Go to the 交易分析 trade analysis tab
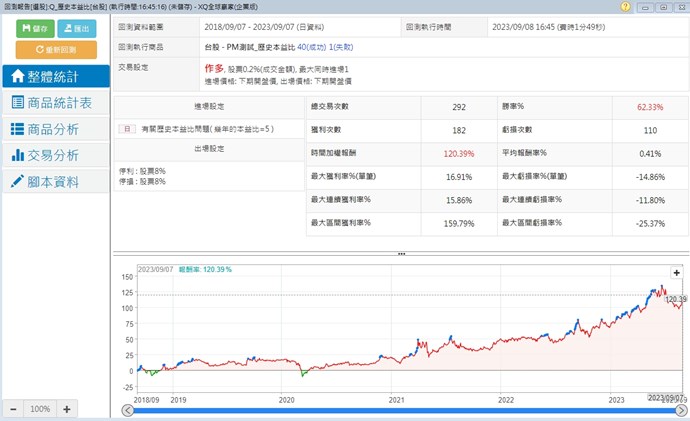The width and height of the screenshot is (690, 421). click(x=55, y=155)
